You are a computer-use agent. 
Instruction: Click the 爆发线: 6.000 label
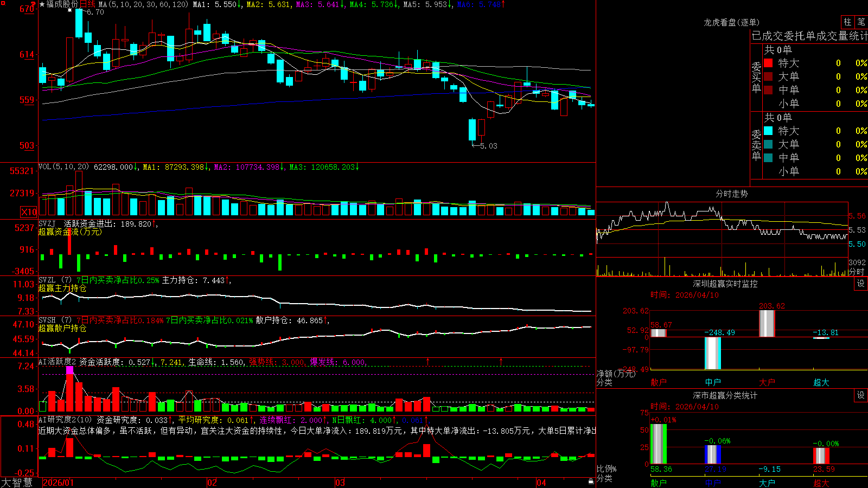(339, 362)
